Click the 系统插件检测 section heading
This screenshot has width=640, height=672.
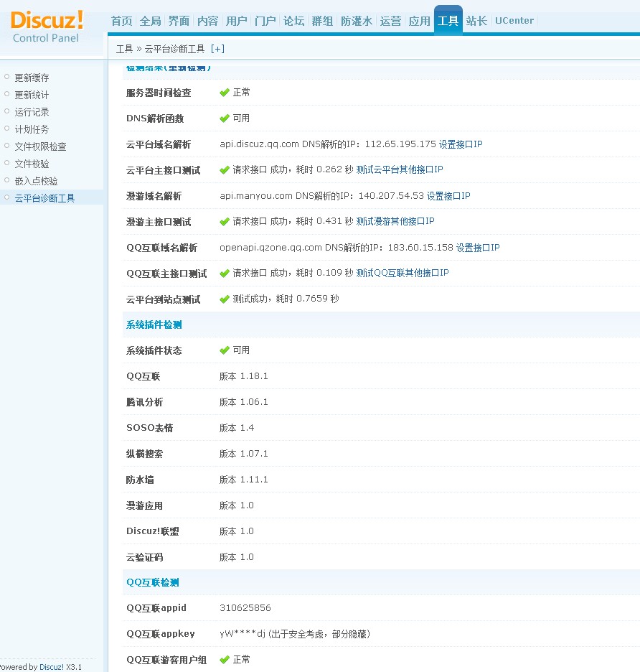click(154, 325)
